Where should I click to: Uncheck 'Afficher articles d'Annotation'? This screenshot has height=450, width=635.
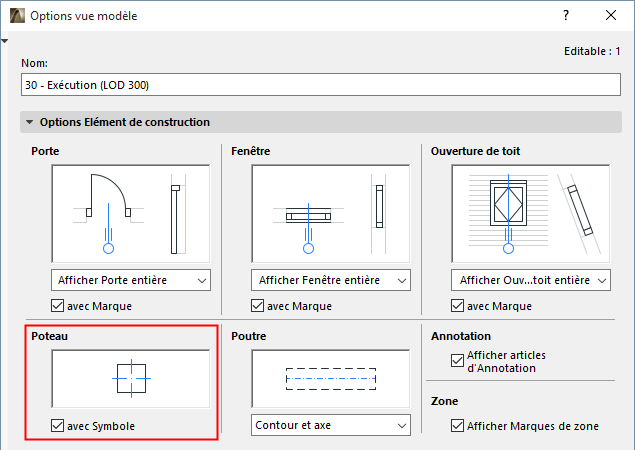tap(458, 357)
